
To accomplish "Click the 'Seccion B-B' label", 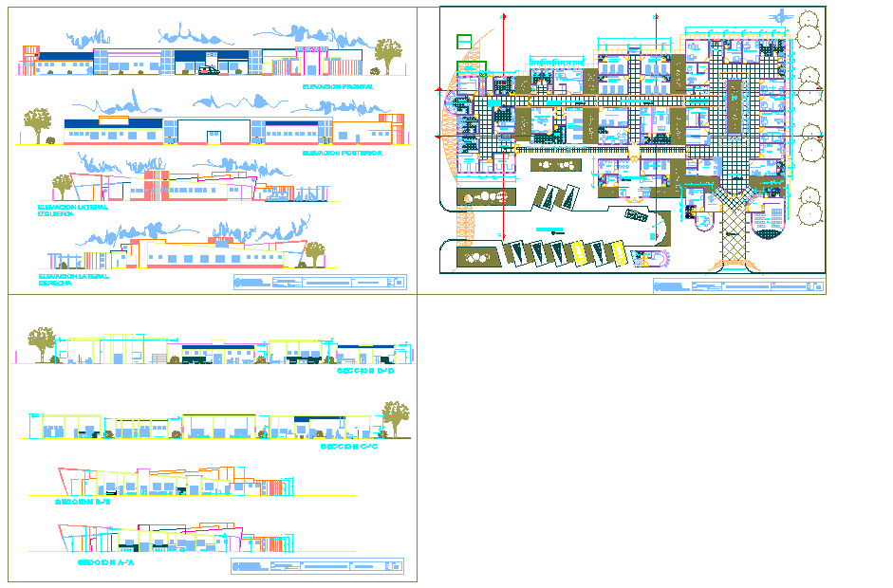I will (x=82, y=503).
